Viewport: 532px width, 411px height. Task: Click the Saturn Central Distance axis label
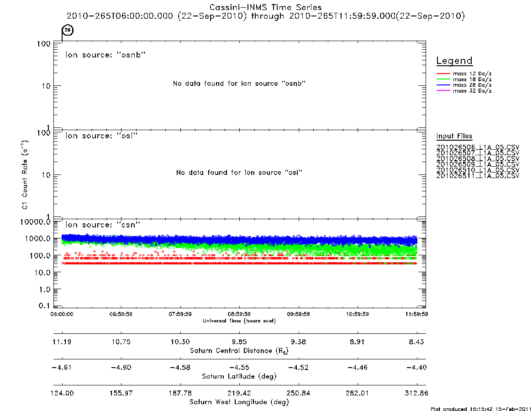239,351
